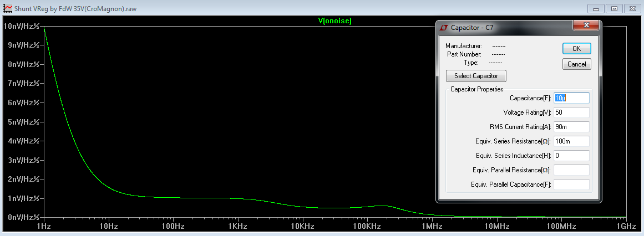Click the 100KHz horizontal axis label
The width and height of the screenshot is (644, 236).
[x=367, y=226]
